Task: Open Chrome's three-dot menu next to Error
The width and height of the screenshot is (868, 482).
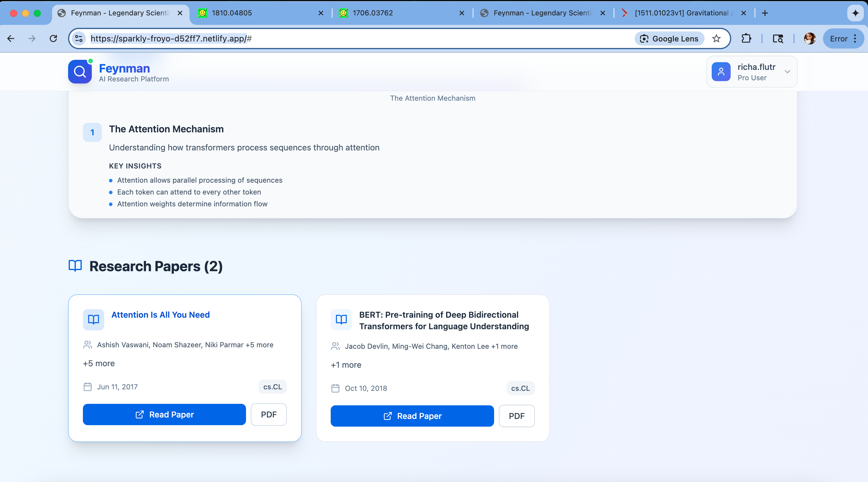Action: tap(855, 39)
